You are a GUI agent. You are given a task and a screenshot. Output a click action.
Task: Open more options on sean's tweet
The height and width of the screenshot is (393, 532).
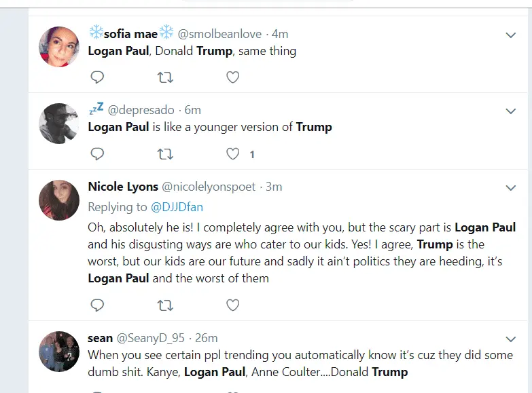511,338
